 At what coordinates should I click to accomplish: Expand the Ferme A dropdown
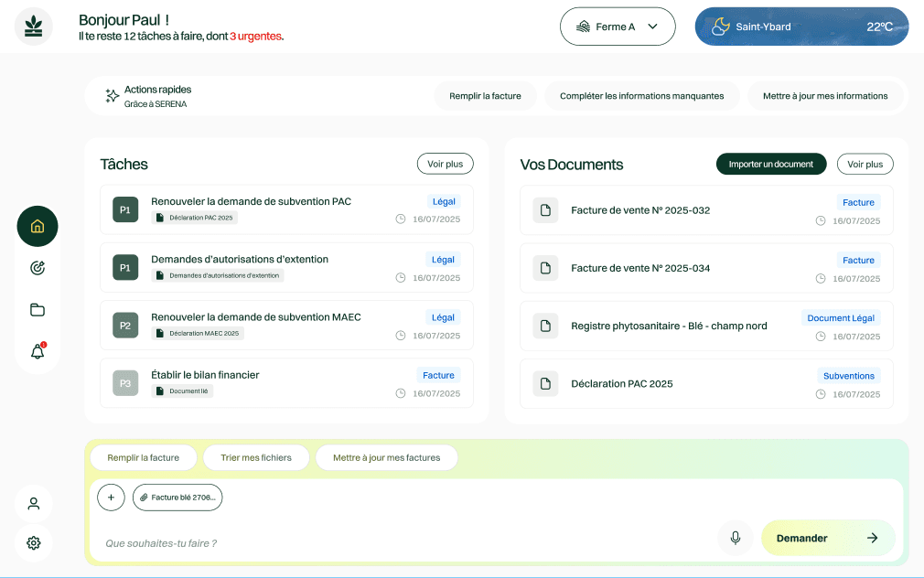pyautogui.click(x=618, y=27)
